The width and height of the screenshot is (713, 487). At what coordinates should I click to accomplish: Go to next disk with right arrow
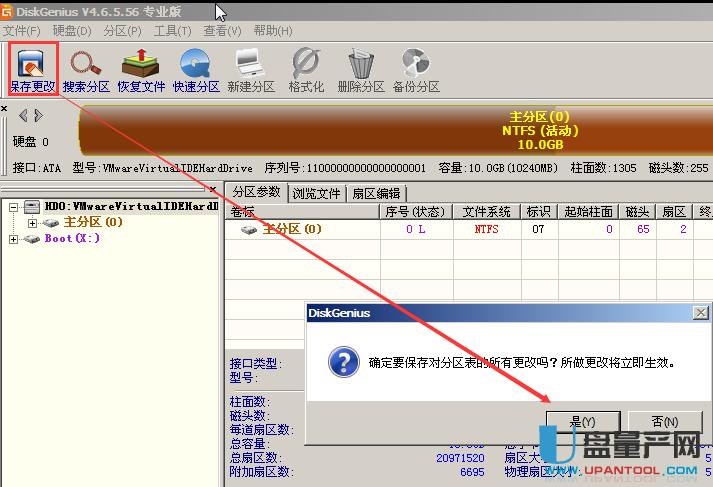[39, 115]
